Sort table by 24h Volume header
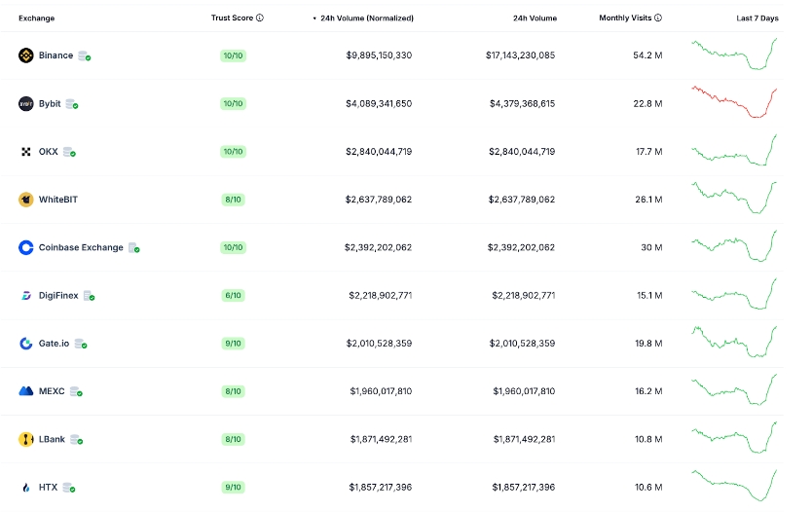Viewport: 812px width, 512px height. click(535, 18)
